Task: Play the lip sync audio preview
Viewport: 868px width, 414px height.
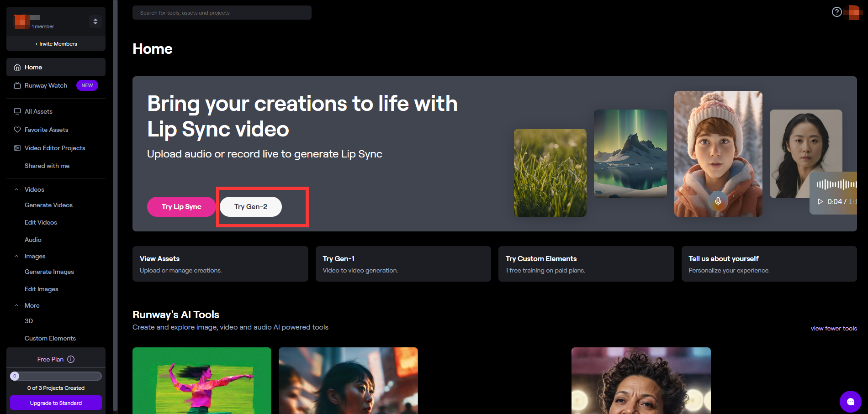Action: (820, 201)
